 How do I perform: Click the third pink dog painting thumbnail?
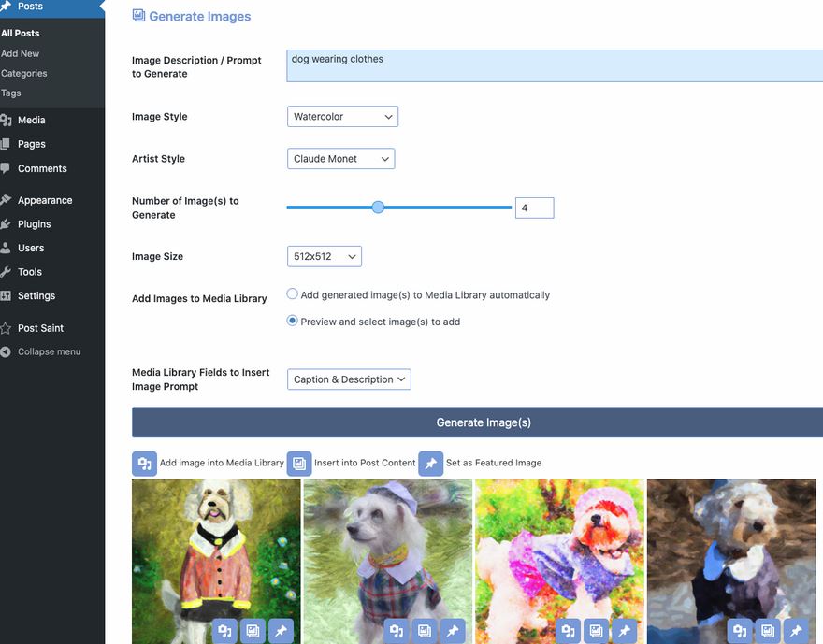click(x=559, y=561)
